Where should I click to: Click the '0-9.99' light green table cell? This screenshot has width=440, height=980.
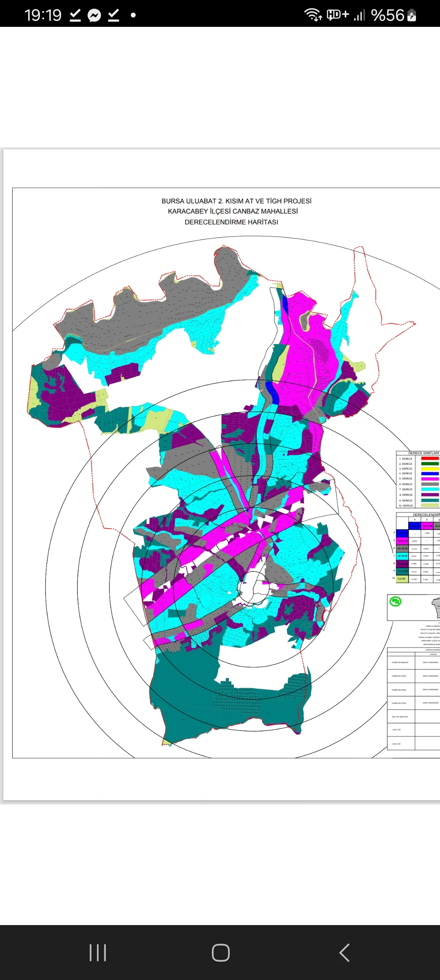click(x=402, y=579)
